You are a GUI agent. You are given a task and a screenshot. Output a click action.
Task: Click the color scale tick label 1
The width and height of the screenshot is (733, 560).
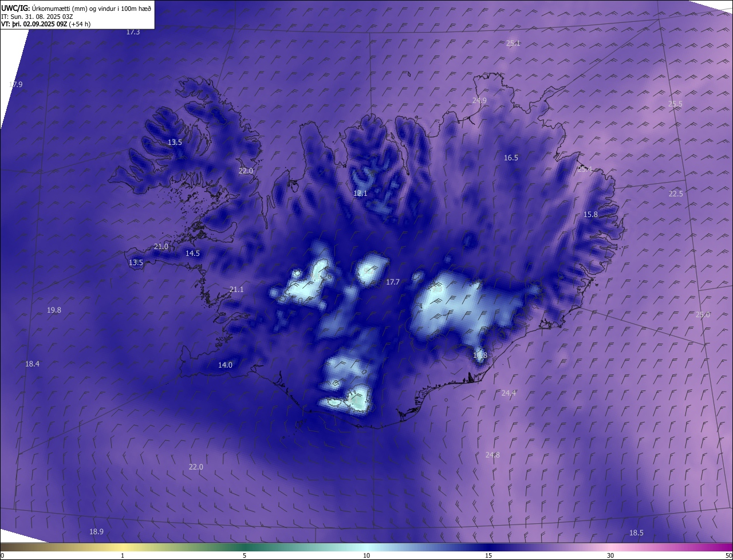pyautogui.click(x=123, y=555)
